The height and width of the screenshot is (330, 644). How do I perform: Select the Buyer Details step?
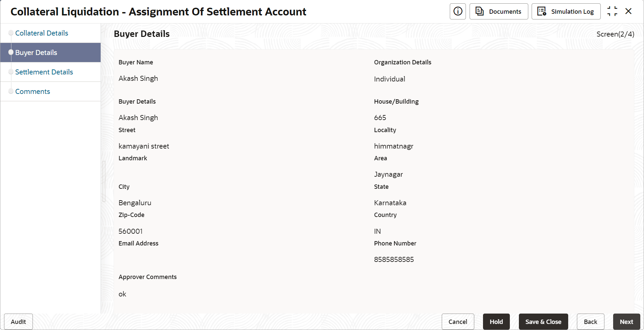tap(36, 53)
